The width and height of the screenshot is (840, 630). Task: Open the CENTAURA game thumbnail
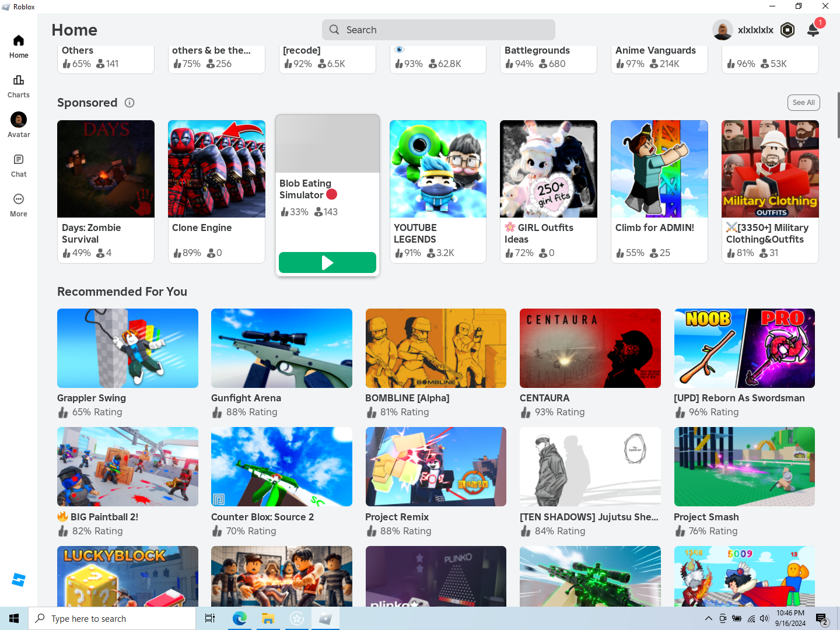point(590,348)
